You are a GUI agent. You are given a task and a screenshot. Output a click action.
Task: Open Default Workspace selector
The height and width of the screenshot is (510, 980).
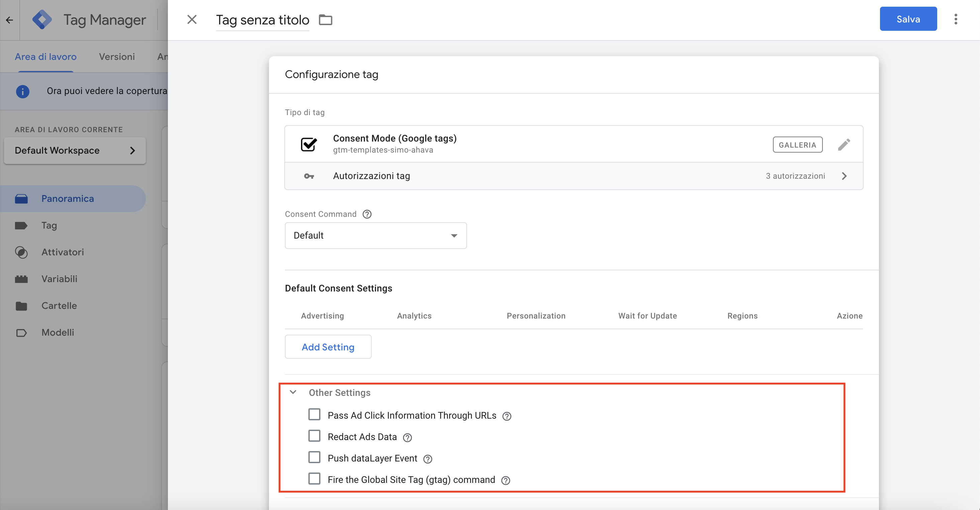click(x=75, y=151)
